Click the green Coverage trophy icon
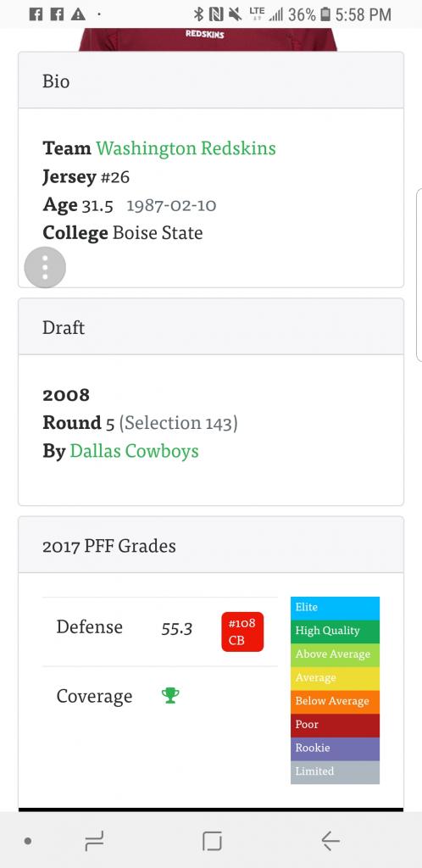 (x=170, y=695)
